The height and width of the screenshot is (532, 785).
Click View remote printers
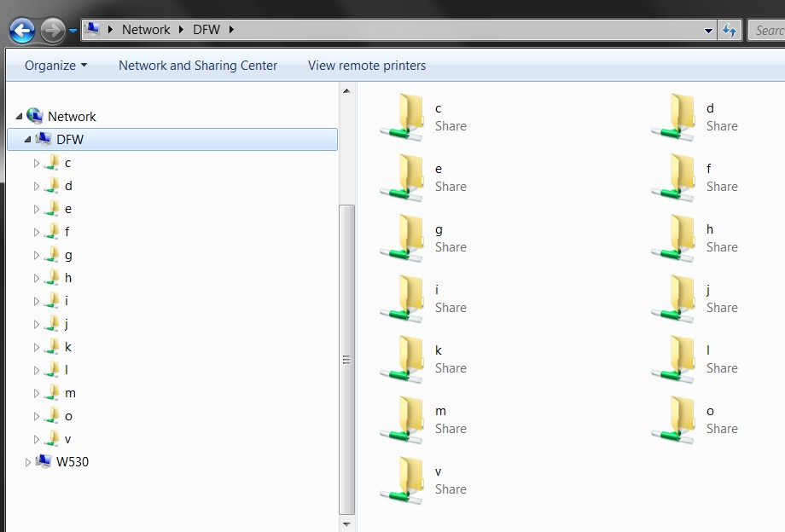click(366, 66)
